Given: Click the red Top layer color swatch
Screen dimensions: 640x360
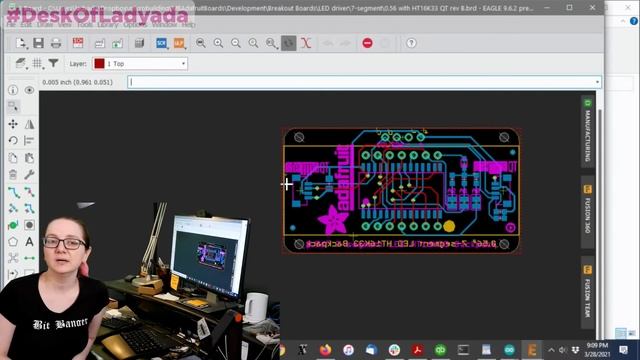Looking at the screenshot, I should click(x=99, y=63).
